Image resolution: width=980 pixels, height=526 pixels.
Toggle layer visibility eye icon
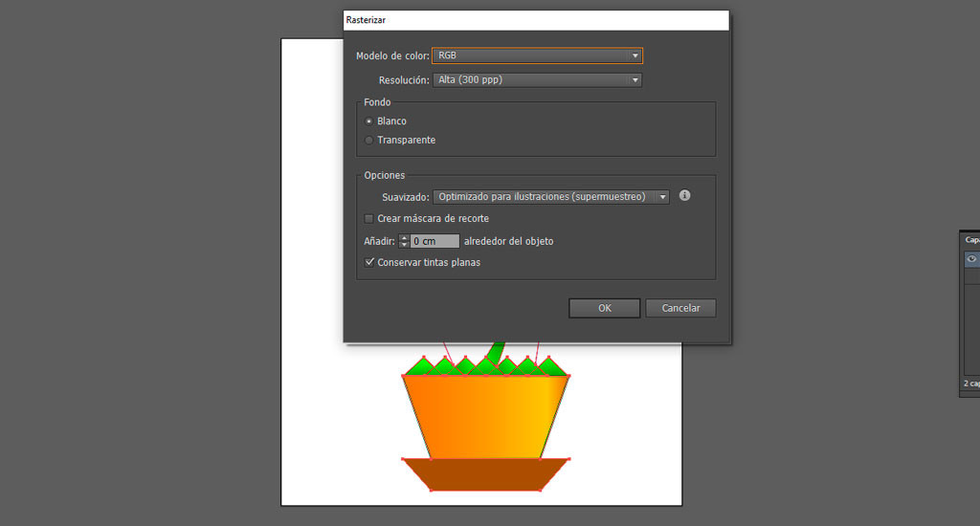(x=970, y=259)
